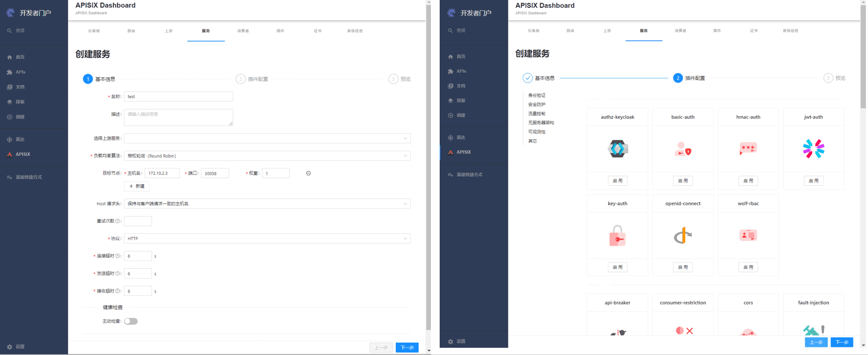Click the 名称 input containing test

179,96
